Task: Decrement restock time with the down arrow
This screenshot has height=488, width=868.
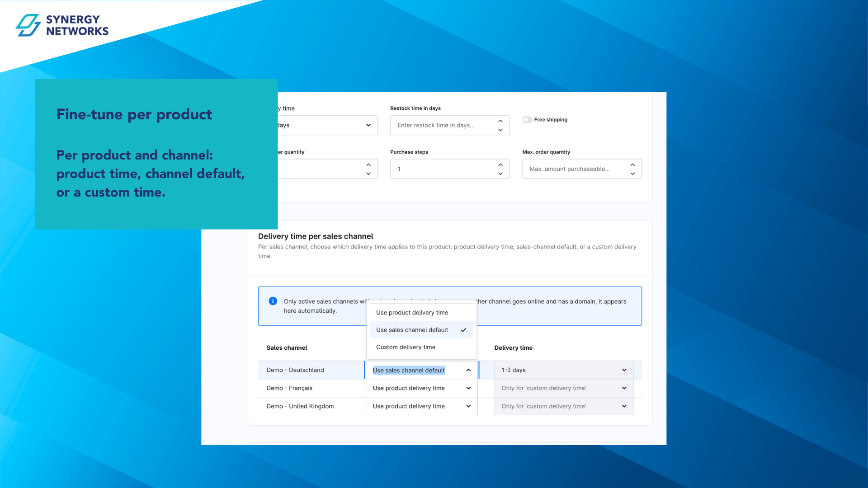Action: click(500, 130)
